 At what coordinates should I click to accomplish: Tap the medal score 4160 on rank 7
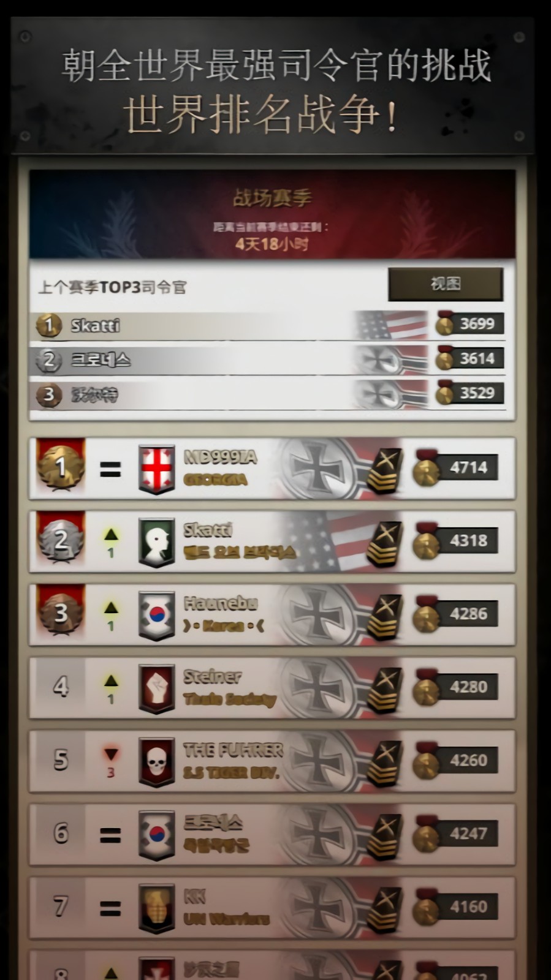click(x=455, y=907)
